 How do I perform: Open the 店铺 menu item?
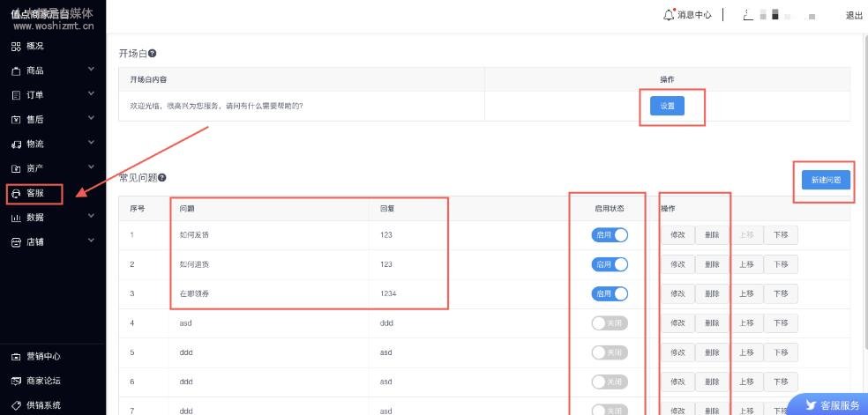pyautogui.click(x=35, y=241)
